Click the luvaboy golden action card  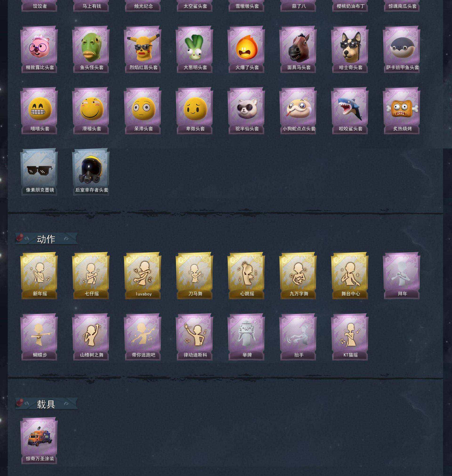pos(143,276)
